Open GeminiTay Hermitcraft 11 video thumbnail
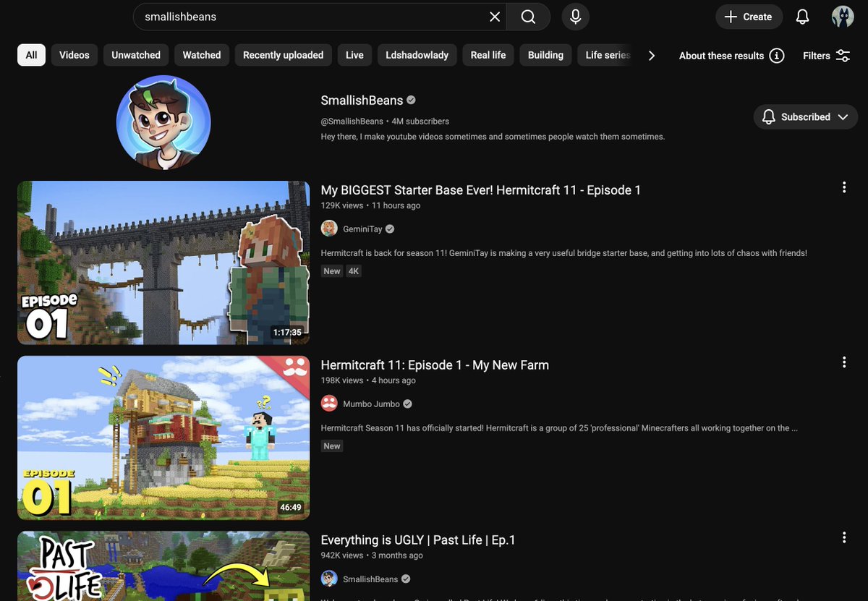The image size is (868, 601). click(x=163, y=263)
